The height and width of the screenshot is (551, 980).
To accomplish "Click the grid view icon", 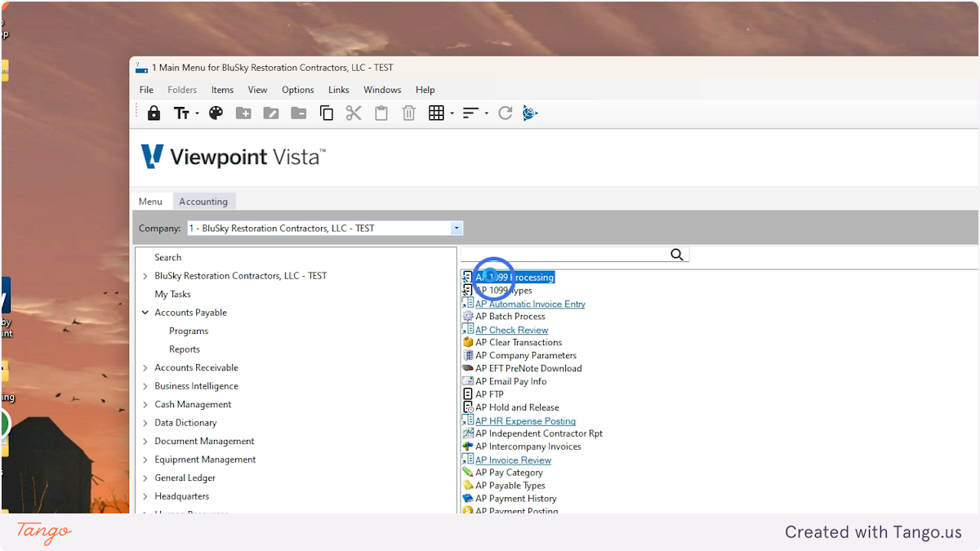I will pos(436,113).
